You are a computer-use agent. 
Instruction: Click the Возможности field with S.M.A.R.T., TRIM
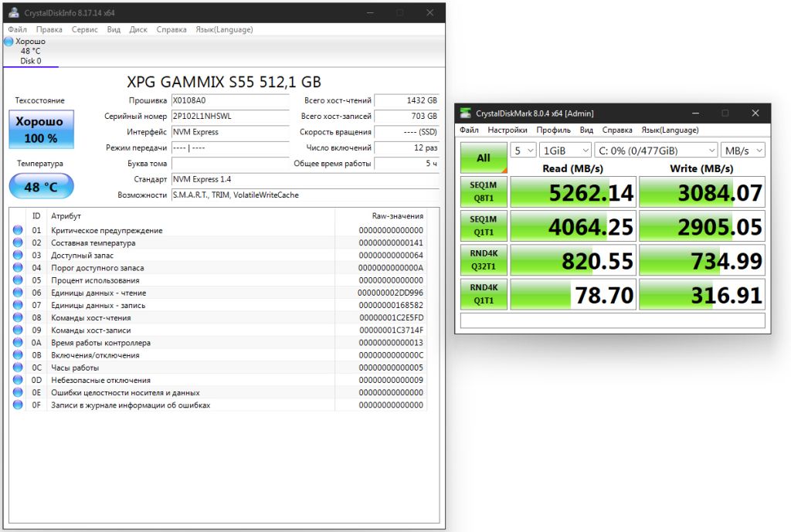tap(305, 195)
